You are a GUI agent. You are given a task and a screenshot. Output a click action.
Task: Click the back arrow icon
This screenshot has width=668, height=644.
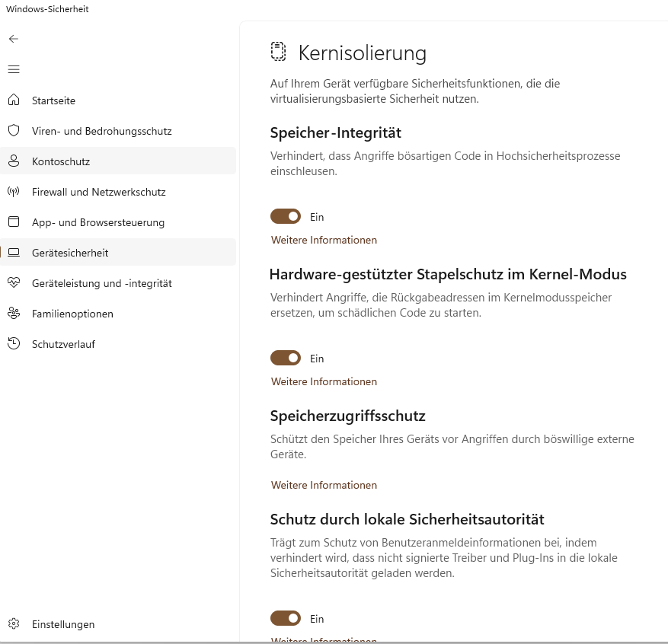13,39
